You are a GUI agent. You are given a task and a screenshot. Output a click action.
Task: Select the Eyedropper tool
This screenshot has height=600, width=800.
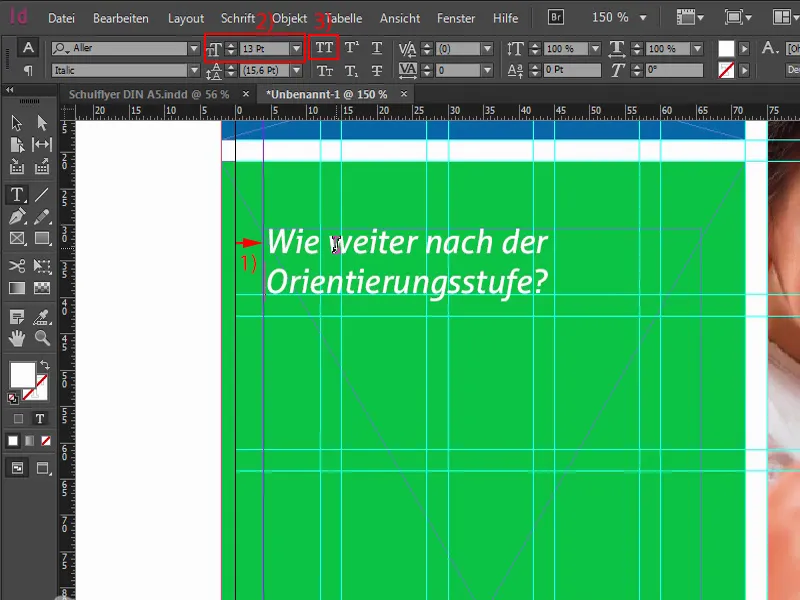(x=42, y=317)
